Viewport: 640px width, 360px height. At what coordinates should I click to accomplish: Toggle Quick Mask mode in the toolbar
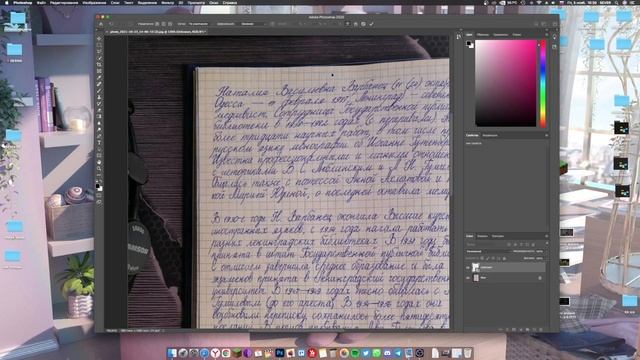[x=99, y=196]
